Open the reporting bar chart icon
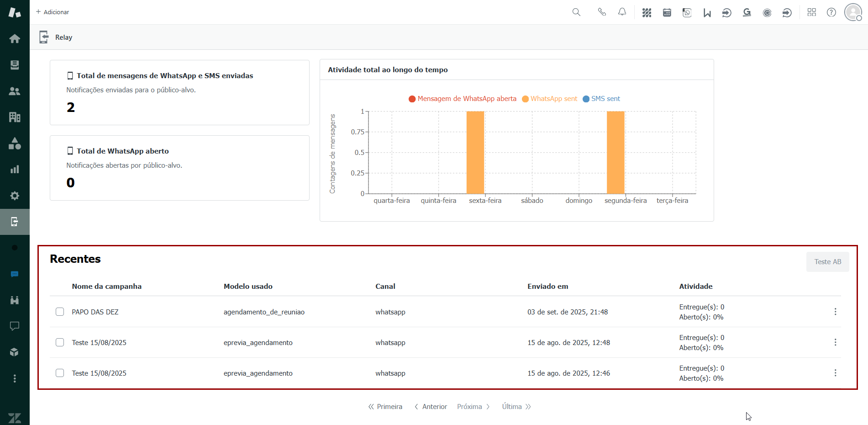Image resolution: width=868 pixels, height=425 pixels. (x=15, y=170)
